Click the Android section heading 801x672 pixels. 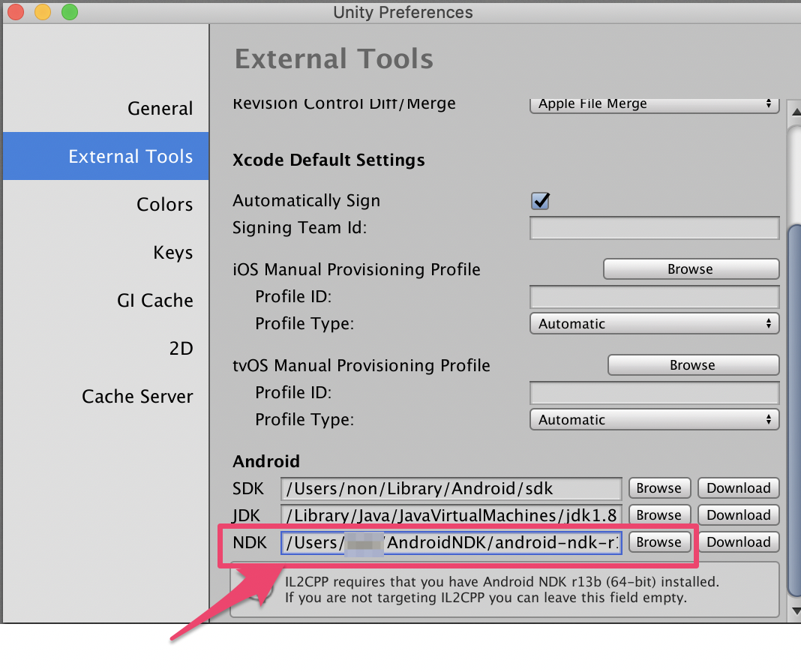(x=266, y=461)
